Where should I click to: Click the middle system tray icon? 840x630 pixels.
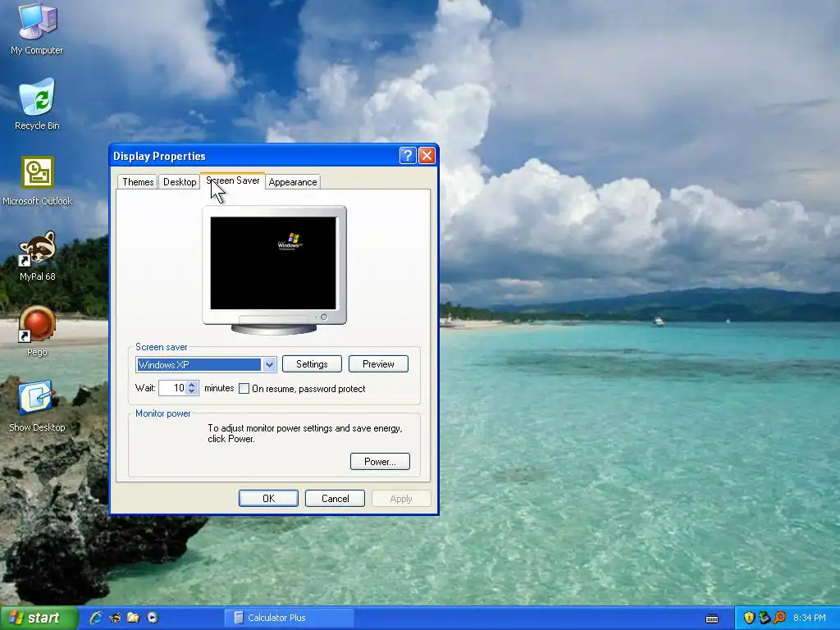pyautogui.click(x=765, y=618)
